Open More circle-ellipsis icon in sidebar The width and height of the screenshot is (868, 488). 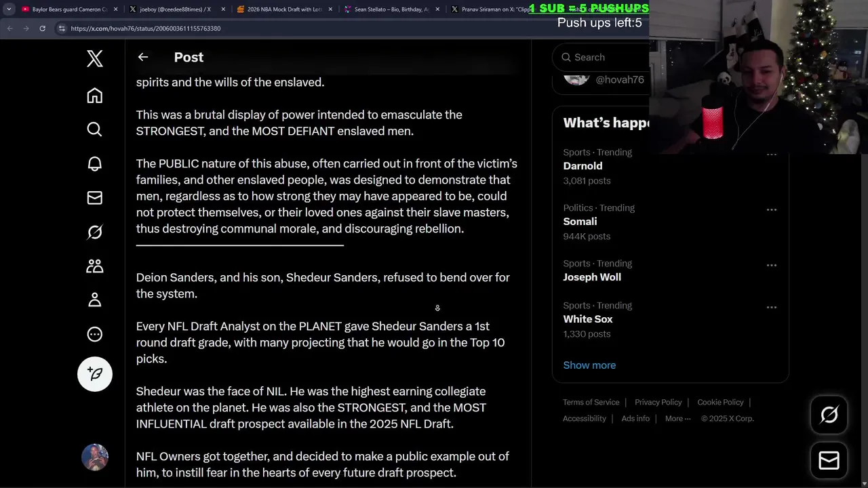point(95,334)
